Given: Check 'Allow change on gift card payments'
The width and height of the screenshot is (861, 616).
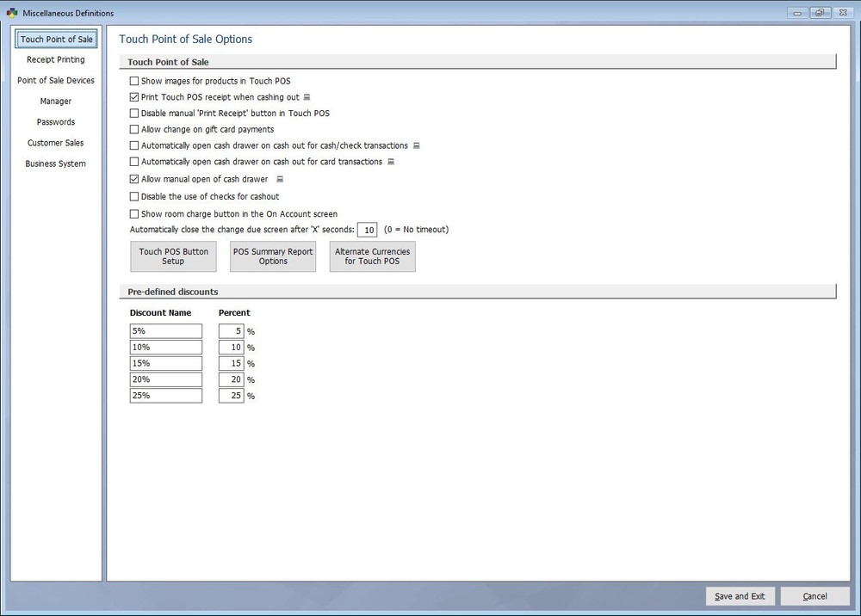Looking at the screenshot, I should [134, 129].
